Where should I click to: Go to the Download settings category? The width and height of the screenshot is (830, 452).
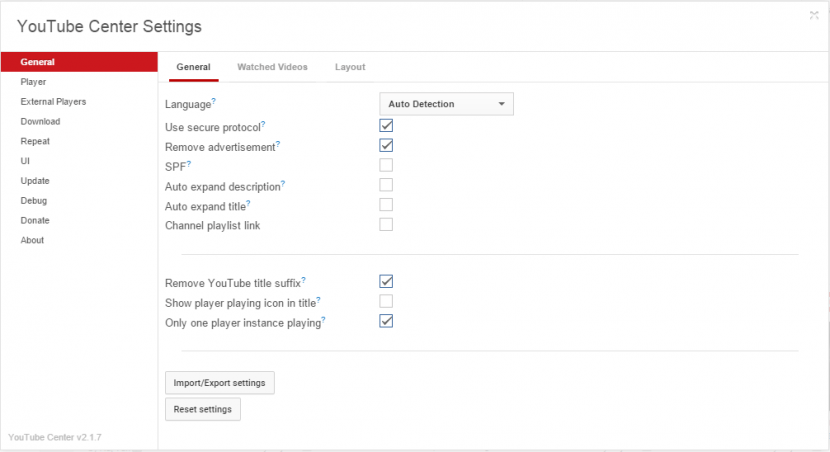point(40,121)
